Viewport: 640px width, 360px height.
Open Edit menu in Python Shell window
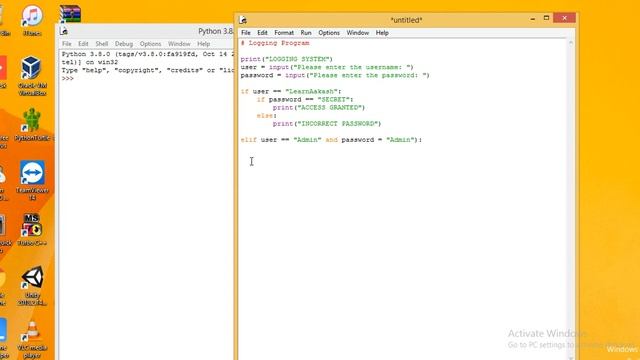pyautogui.click(x=83, y=44)
